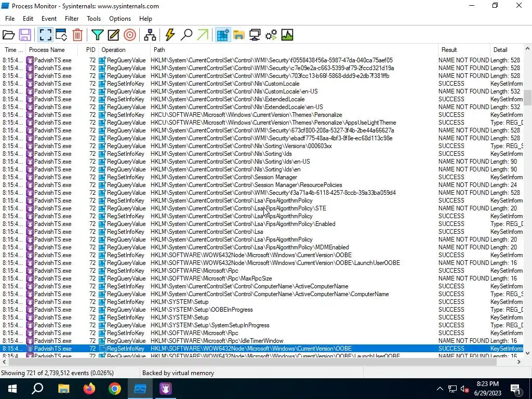Click the vertical scrollbar up arrow
The image size is (532, 399).
tap(527, 49)
